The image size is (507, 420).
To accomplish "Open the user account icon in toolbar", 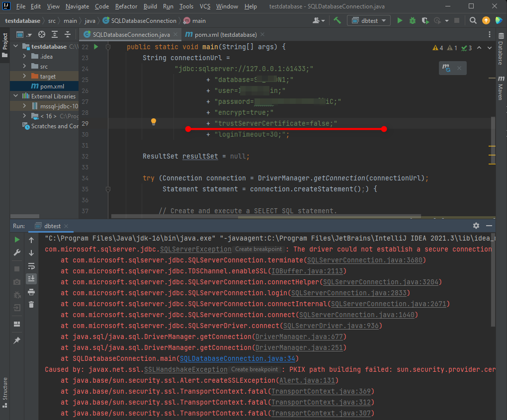I will [319, 21].
